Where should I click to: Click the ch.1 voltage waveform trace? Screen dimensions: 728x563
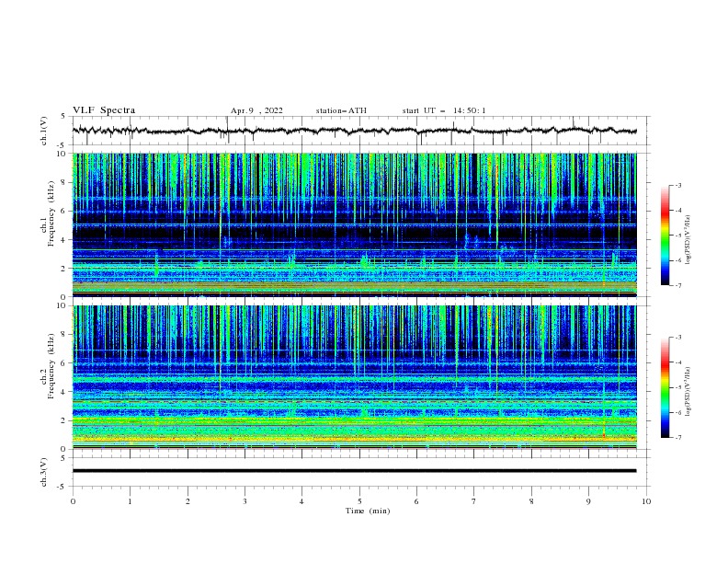click(x=354, y=131)
